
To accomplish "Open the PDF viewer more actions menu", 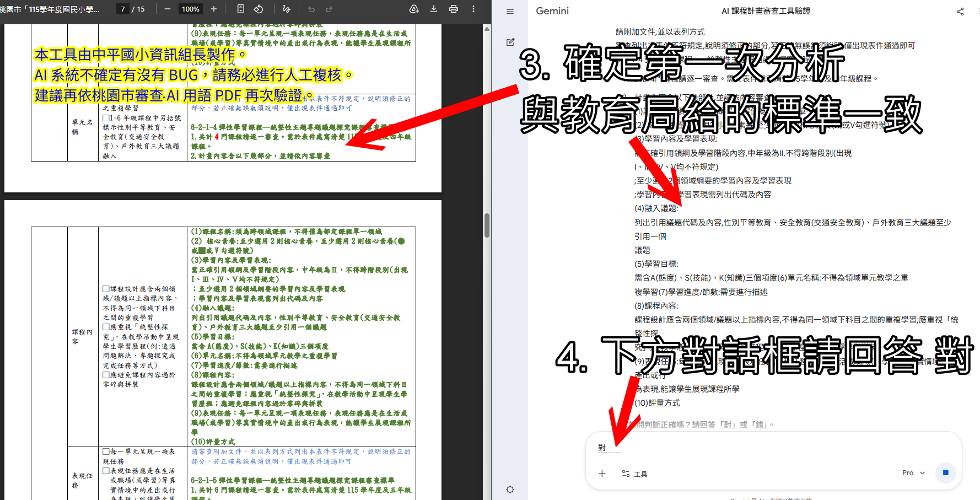I will click(473, 9).
